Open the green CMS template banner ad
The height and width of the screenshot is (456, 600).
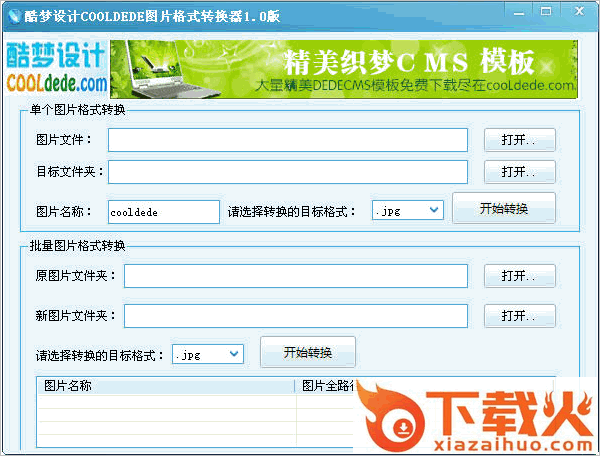(x=344, y=69)
